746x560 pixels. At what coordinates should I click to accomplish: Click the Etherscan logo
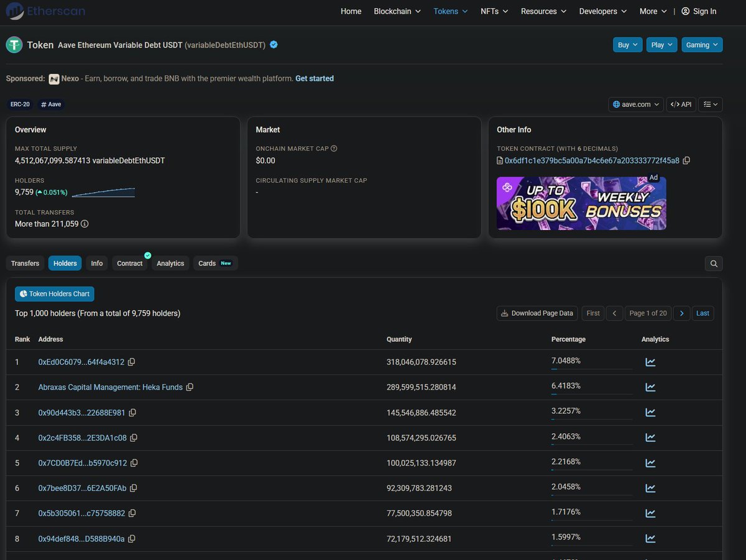45,11
